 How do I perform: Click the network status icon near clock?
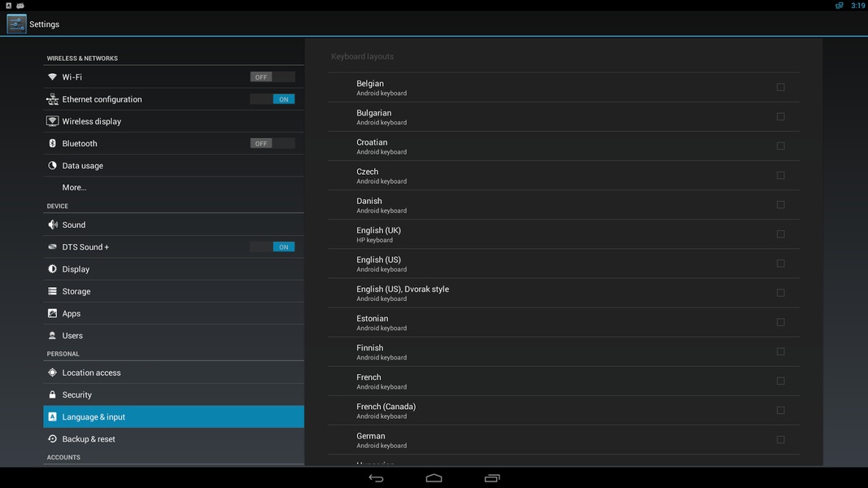pyautogui.click(x=840, y=6)
